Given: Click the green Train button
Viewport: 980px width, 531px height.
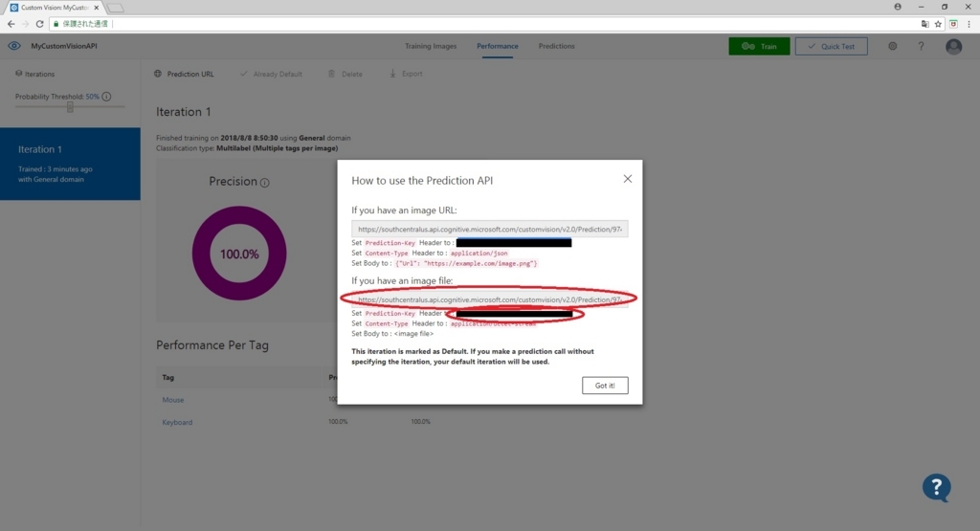Looking at the screenshot, I should (x=759, y=46).
